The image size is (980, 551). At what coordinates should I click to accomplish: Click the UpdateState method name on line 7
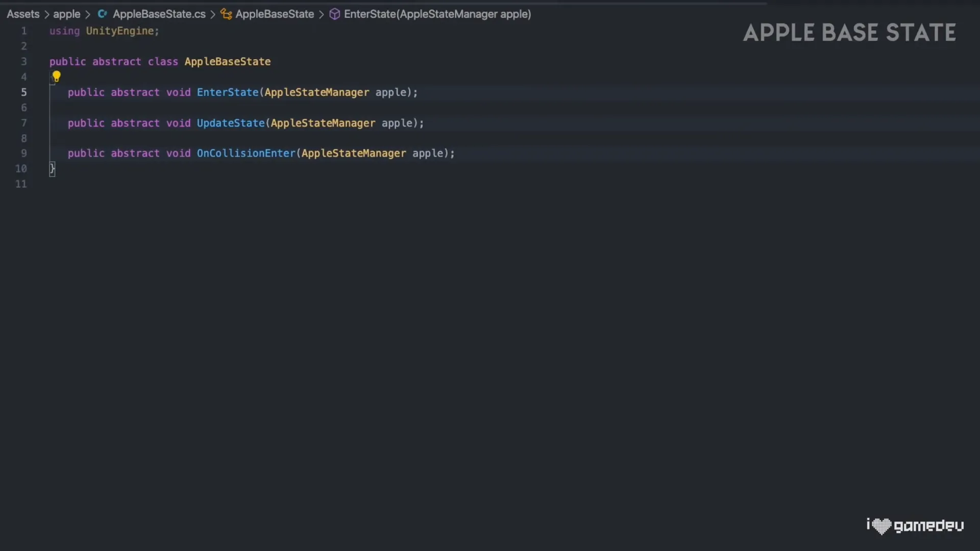pyautogui.click(x=231, y=123)
